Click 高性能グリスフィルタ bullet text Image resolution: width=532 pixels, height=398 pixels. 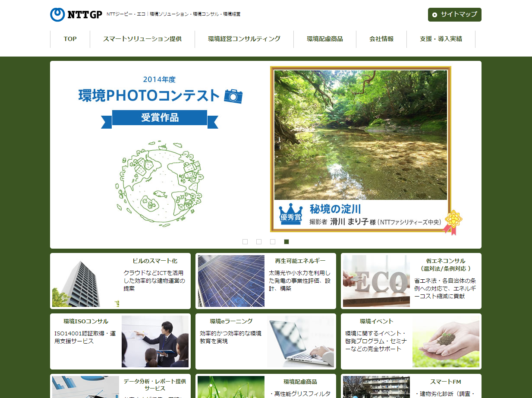click(300, 394)
